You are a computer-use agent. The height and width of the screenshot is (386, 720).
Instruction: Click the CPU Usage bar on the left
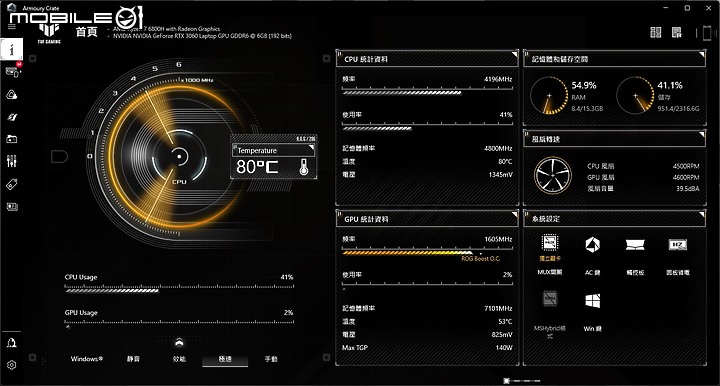point(179,290)
